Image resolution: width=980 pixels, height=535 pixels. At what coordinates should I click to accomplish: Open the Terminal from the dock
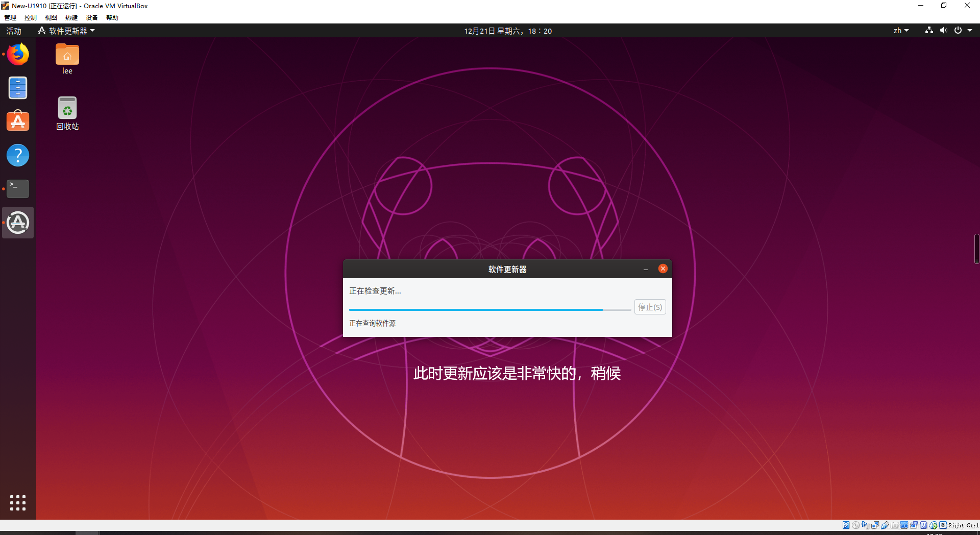[17, 188]
